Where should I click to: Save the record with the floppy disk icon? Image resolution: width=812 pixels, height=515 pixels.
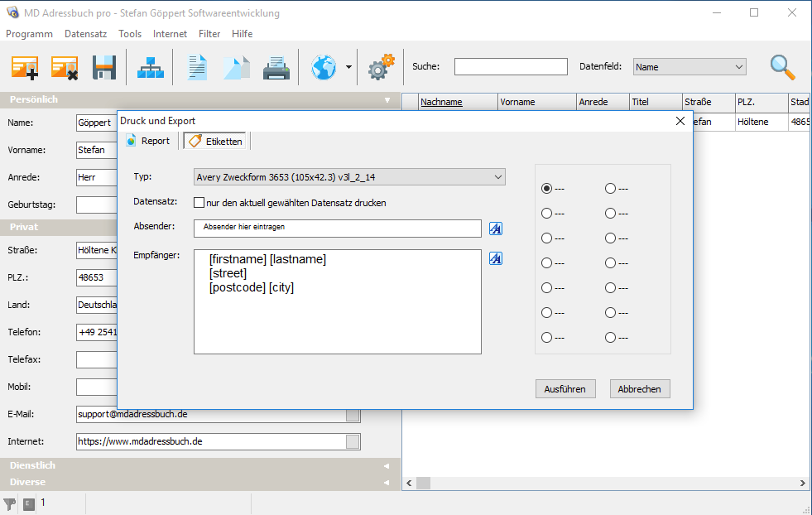tap(104, 67)
